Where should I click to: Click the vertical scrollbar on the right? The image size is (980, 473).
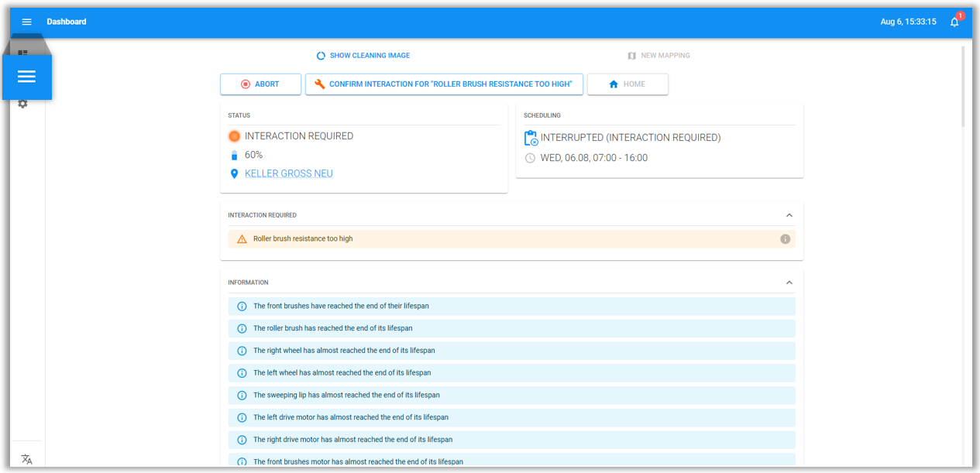coord(963,85)
